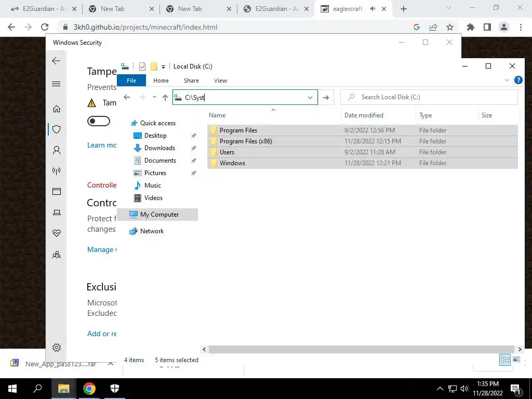
Task: Open the Windows Start menu
Action: pyautogui.click(x=12, y=389)
